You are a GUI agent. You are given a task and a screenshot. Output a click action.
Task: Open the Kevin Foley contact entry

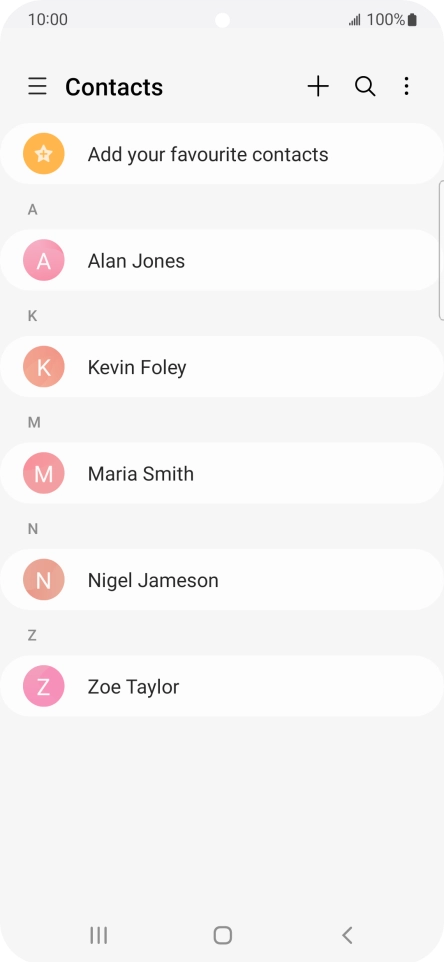click(221, 367)
